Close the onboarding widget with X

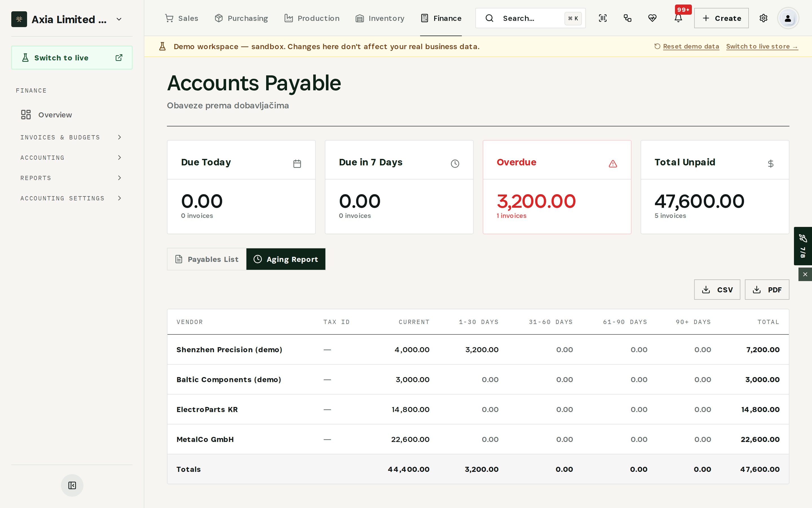(805, 275)
